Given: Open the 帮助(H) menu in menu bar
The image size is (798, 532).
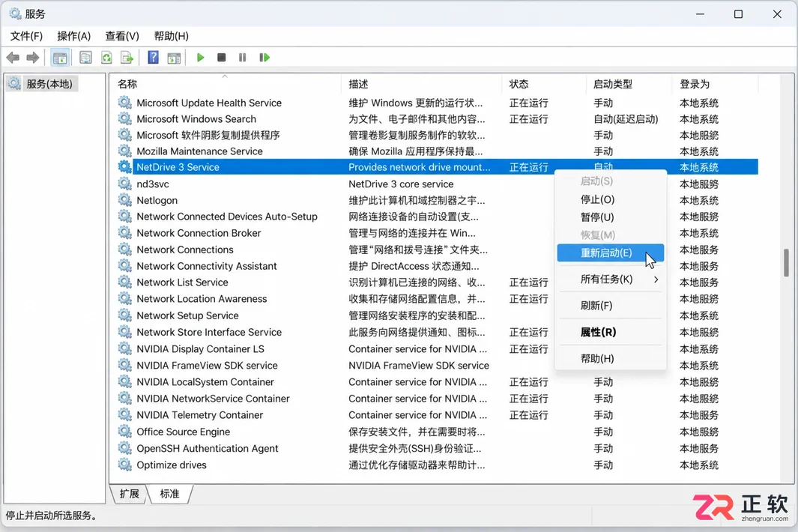Looking at the screenshot, I should pyautogui.click(x=171, y=36).
